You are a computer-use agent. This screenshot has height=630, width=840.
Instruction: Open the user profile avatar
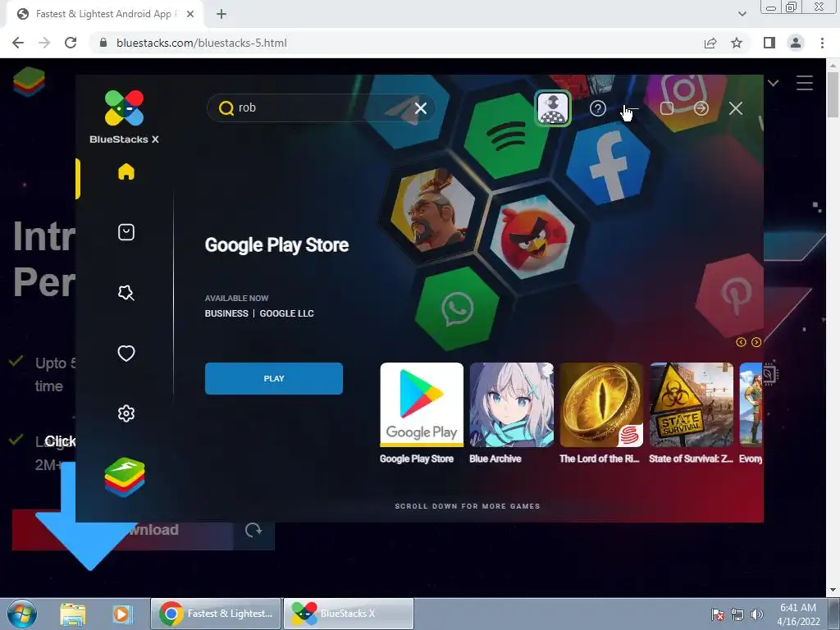pos(553,108)
